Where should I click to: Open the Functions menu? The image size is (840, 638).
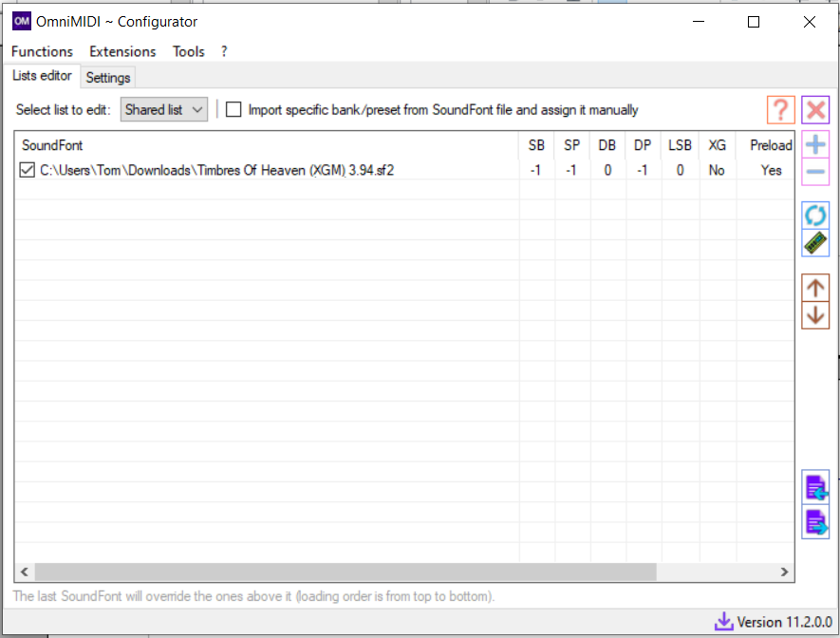point(42,51)
